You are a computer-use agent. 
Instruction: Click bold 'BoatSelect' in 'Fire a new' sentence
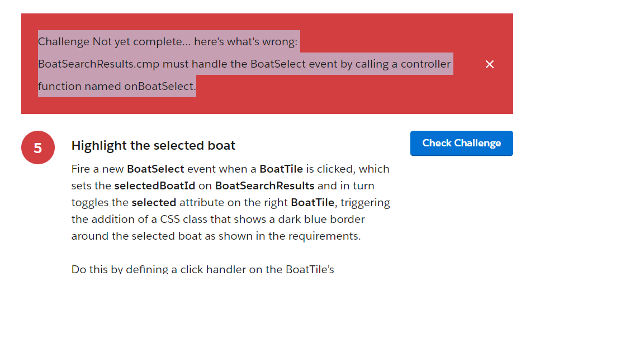155,169
